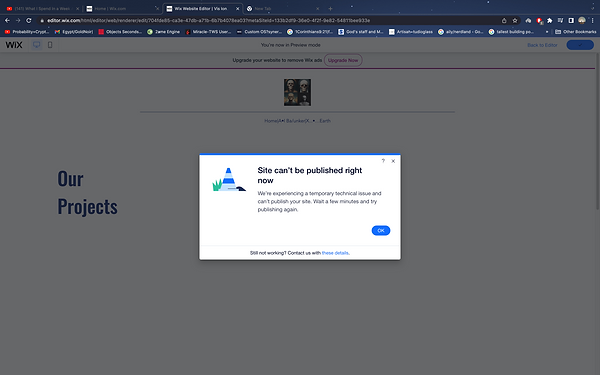
Task: Open the 2ame Engine bookmark
Action: tap(164, 32)
